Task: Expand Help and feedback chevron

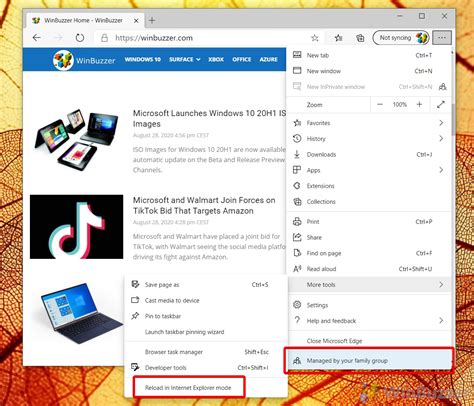Action: [441, 321]
